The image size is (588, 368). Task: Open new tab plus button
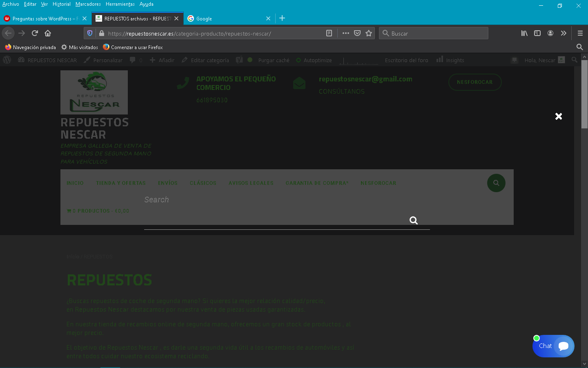[282, 18]
